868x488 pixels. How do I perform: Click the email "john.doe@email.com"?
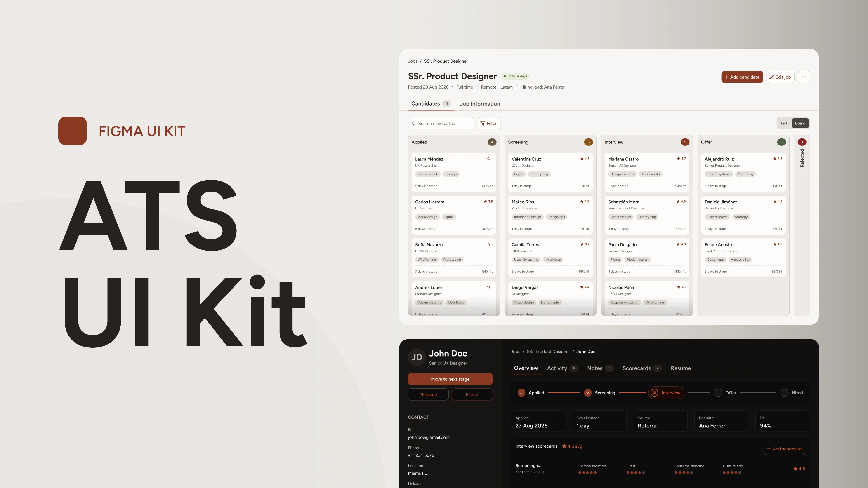(x=429, y=437)
